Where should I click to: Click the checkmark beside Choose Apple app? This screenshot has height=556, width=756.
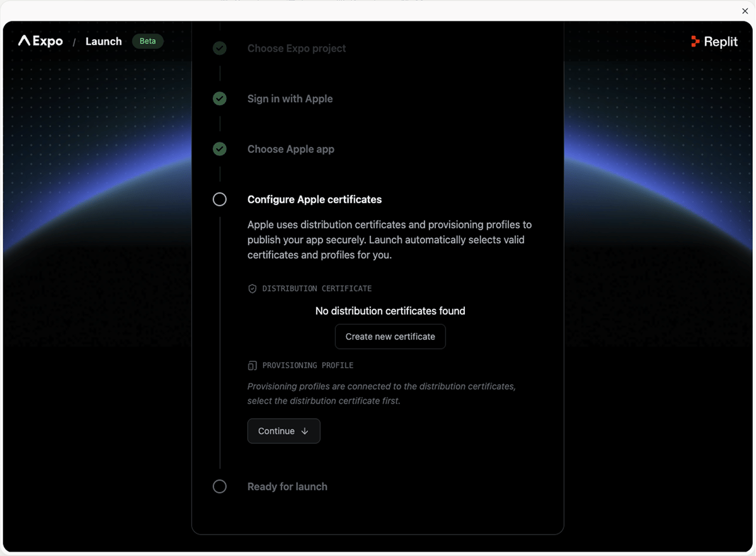(x=219, y=149)
